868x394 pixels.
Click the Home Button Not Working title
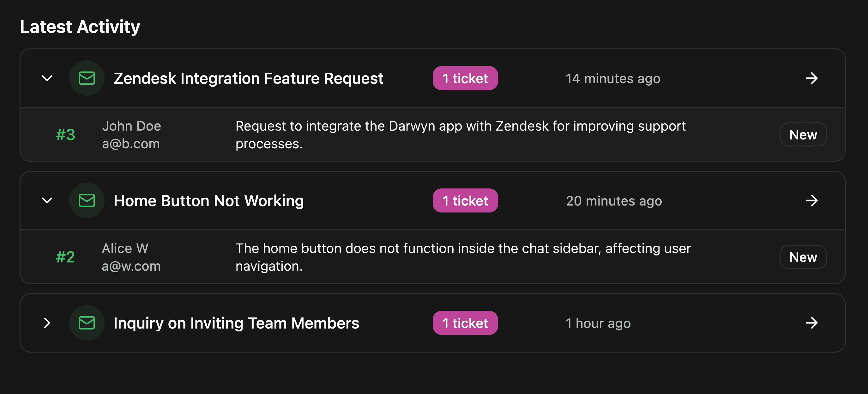click(x=208, y=201)
